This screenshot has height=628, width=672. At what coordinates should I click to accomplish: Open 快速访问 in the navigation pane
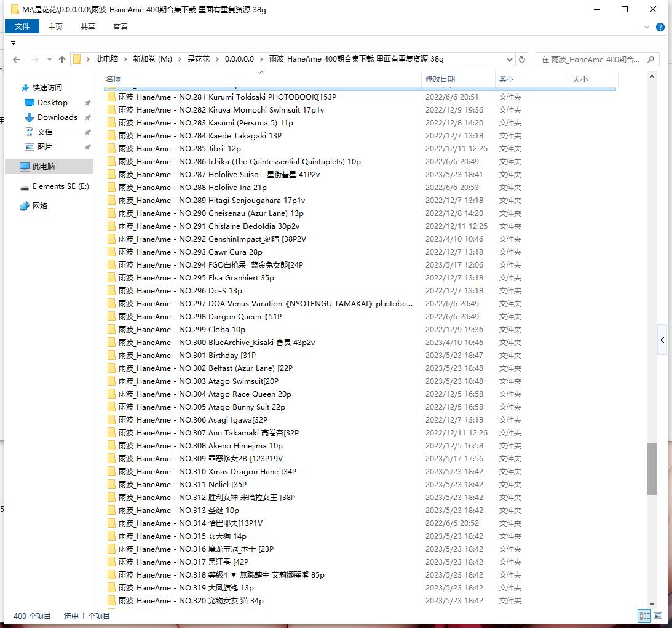pyautogui.click(x=47, y=87)
